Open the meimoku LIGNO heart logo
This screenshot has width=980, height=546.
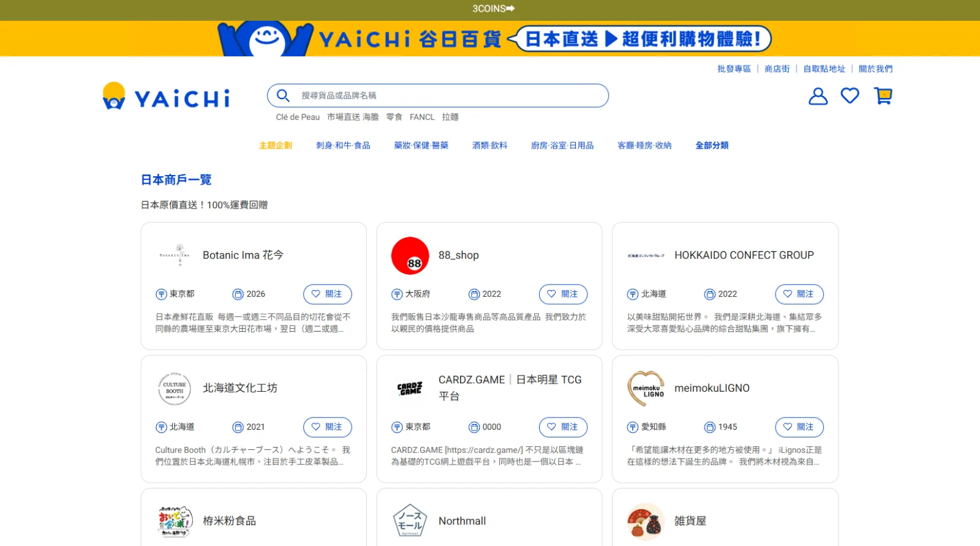click(646, 388)
